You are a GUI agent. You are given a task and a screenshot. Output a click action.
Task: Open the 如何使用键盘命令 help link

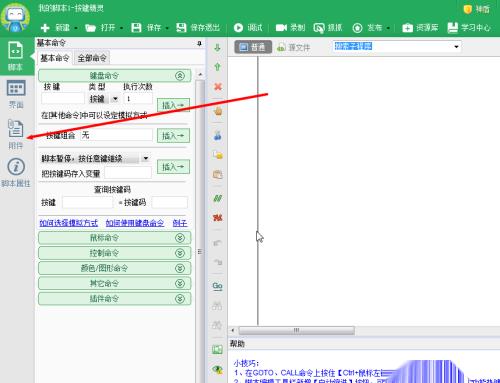(135, 223)
